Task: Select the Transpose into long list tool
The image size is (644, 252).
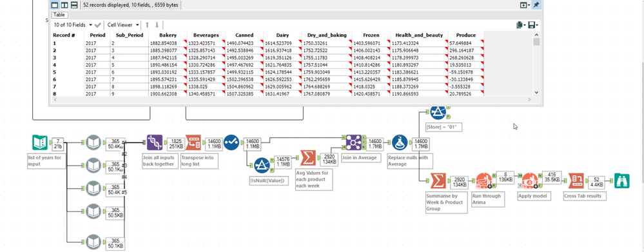Action: click(193, 142)
